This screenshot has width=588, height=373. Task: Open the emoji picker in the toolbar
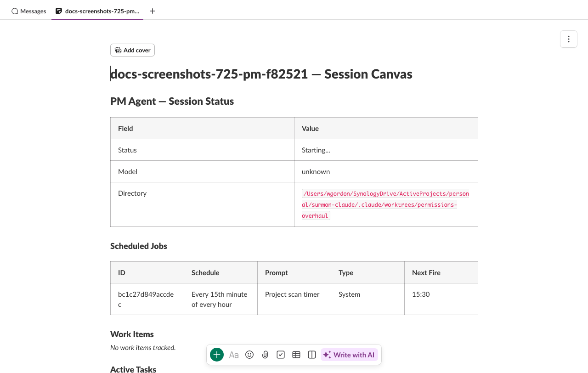pos(249,355)
